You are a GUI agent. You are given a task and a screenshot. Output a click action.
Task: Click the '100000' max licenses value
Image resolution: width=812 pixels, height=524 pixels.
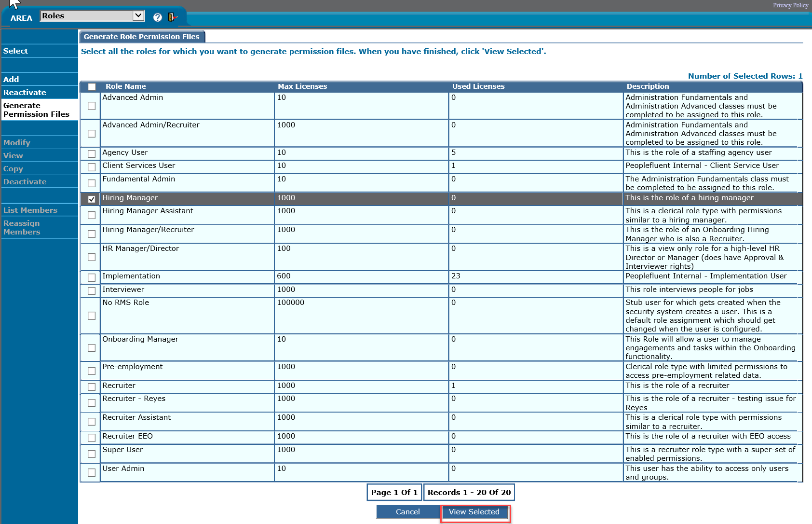coord(290,303)
